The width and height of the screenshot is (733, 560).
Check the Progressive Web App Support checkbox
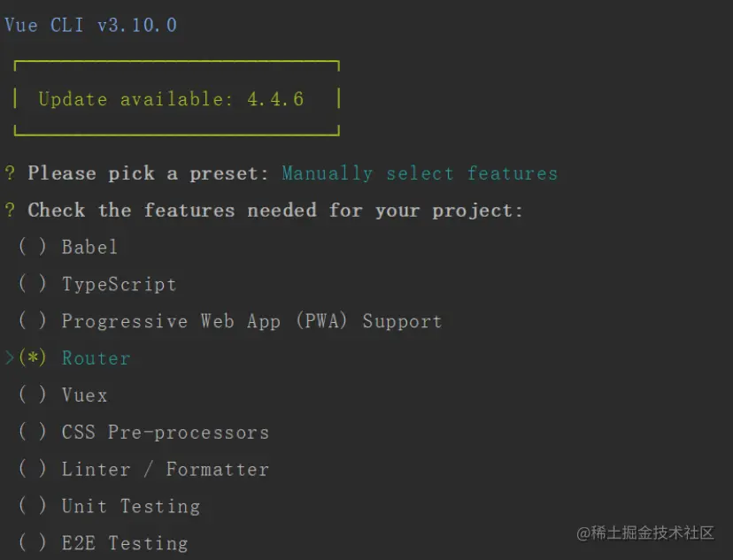pos(32,321)
